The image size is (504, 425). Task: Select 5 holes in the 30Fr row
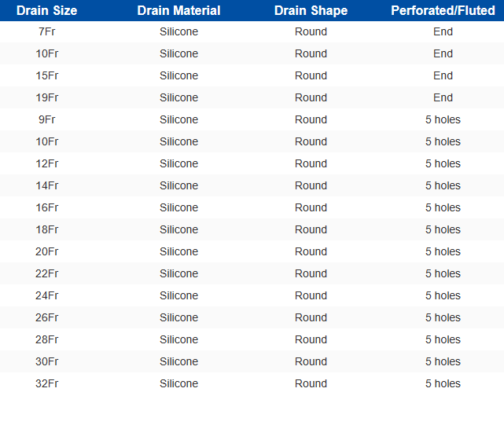[x=443, y=361]
